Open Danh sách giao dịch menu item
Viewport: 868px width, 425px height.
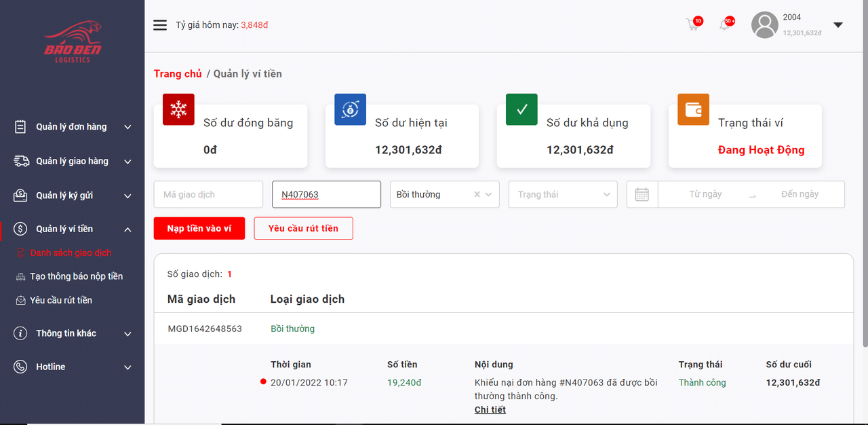point(71,253)
